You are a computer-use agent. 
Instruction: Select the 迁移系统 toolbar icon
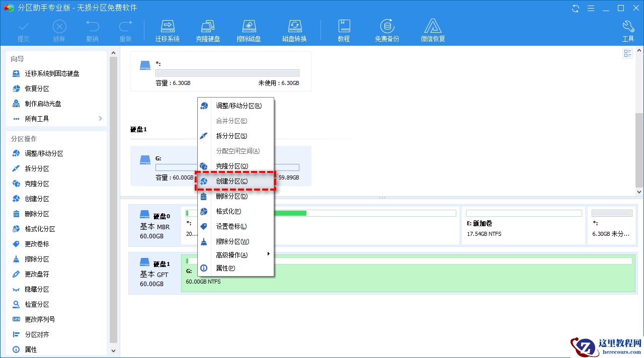click(x=168, y=29)
